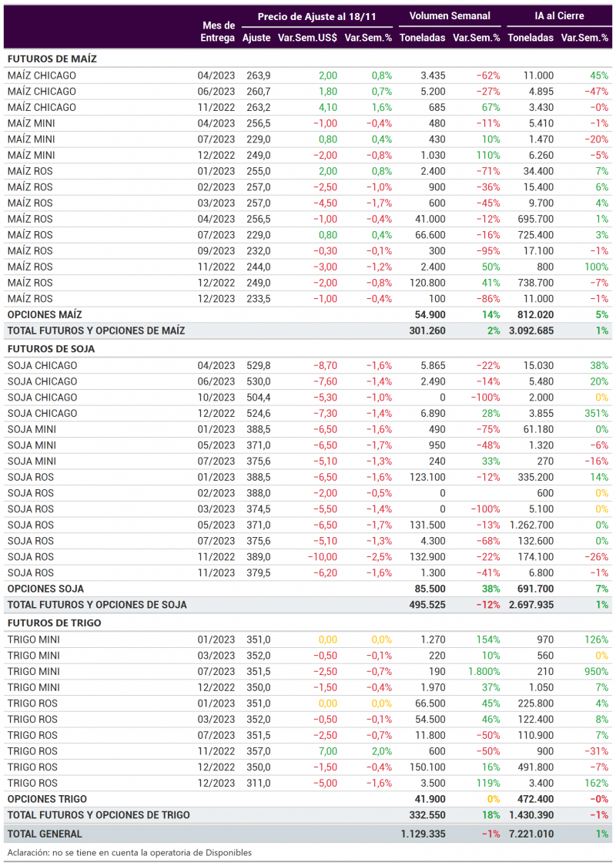Select the TOTAL GENERAL row label

point(45,834)
